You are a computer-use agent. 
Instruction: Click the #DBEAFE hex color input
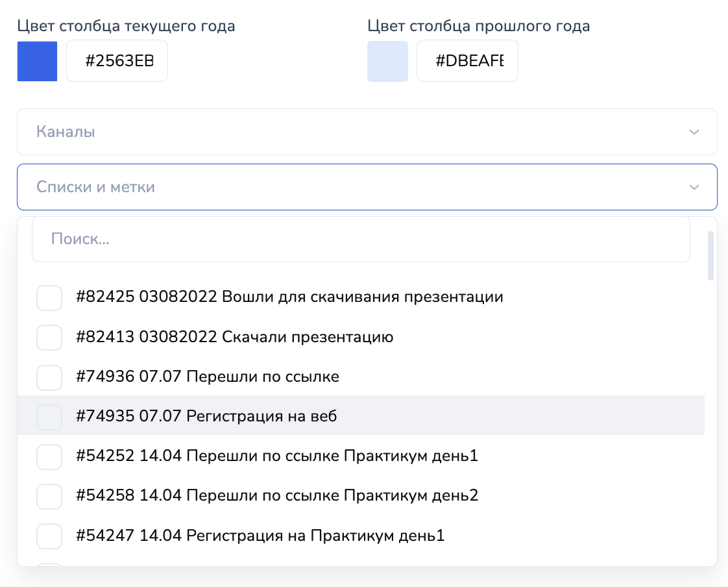pyautogui.click(x=467, y=62)
